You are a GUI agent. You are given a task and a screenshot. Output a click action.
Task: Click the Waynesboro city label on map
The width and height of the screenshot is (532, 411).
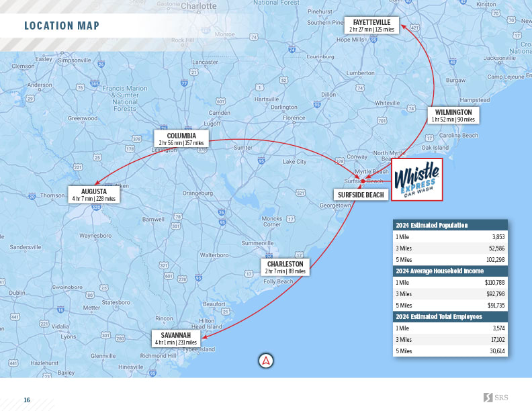(x=95, y=235)
